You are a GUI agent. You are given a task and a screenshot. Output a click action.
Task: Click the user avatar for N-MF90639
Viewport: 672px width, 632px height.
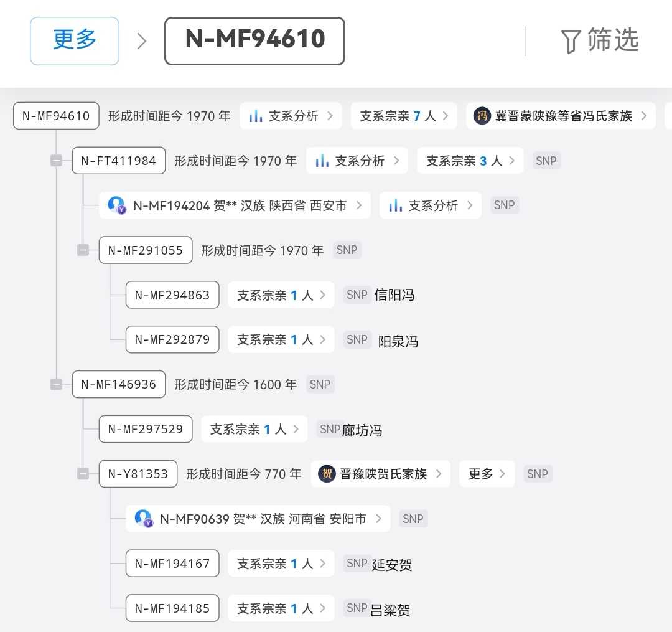(144, 519)
